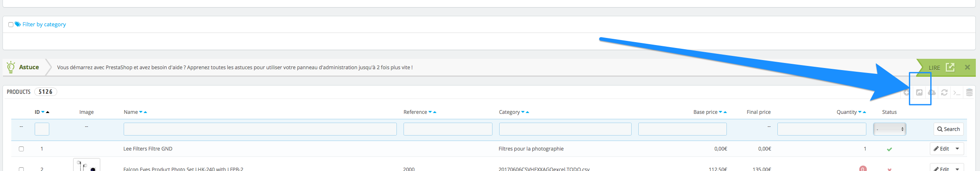This screenshot has height=171, width=980.
Task: Sort ID column descending arrow
Action: 43,112
